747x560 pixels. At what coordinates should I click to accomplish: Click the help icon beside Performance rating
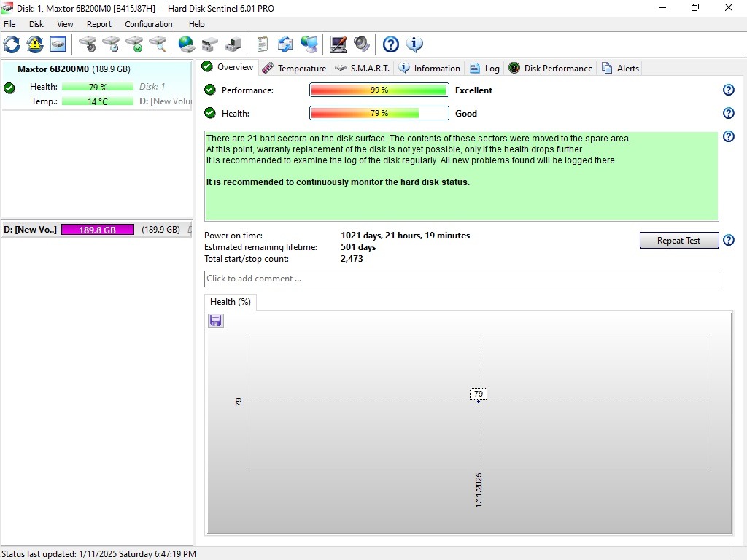pyautogui.click(x=728, y=90)
